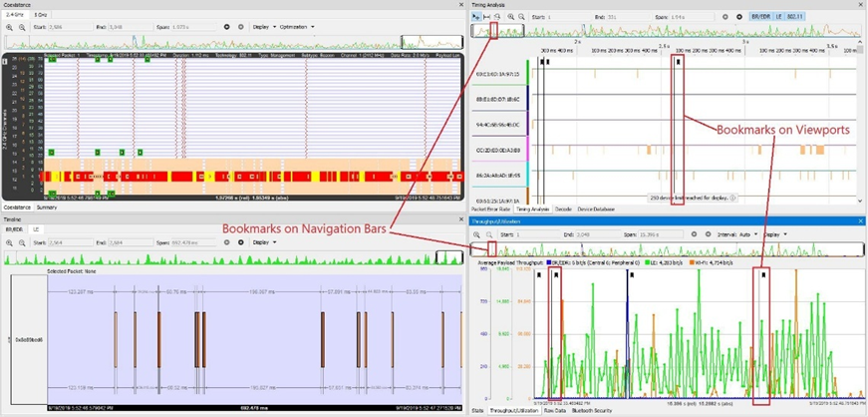Image resolution: width=868 pixels, height=417 pixels.
Task: Click the End field in Coexistence toolbar
Action: (x=132, y=27)
